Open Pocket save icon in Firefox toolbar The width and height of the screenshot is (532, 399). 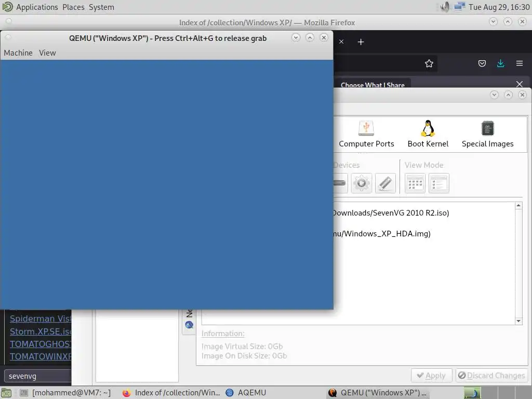[x=482, y=63]
